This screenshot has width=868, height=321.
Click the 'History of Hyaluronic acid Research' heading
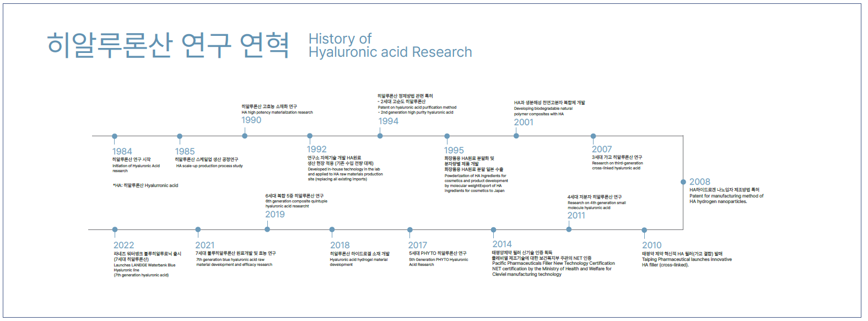click(x=390, y=46)
